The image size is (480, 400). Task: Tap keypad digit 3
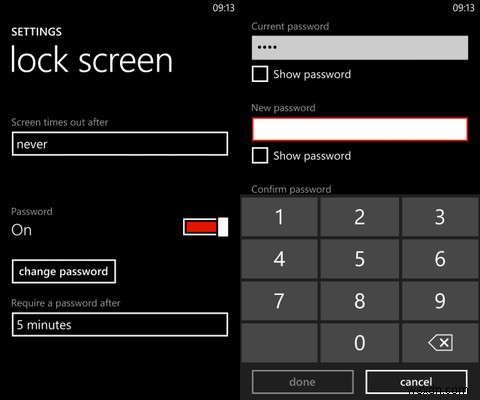click(x=440, y=217)
